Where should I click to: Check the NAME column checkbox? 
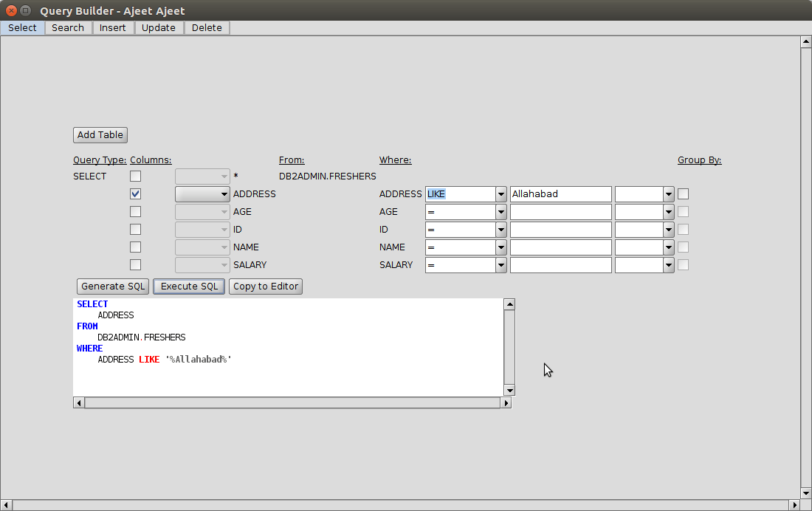[135, 247]
